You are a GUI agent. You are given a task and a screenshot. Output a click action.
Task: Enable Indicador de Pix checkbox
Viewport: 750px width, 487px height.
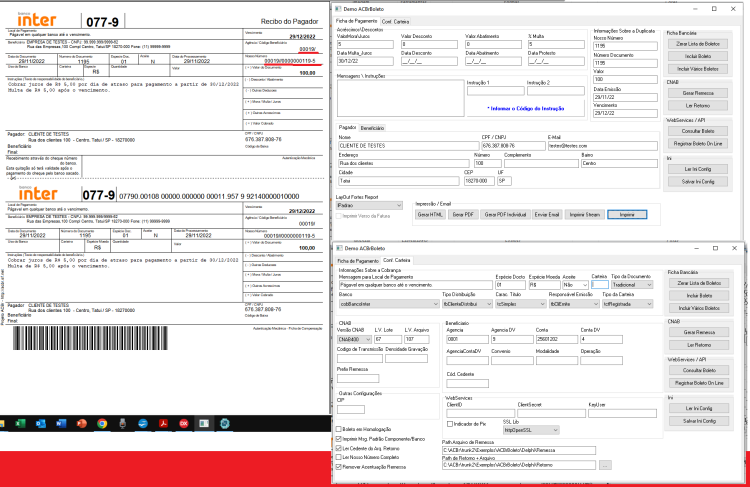pos(450,424)
